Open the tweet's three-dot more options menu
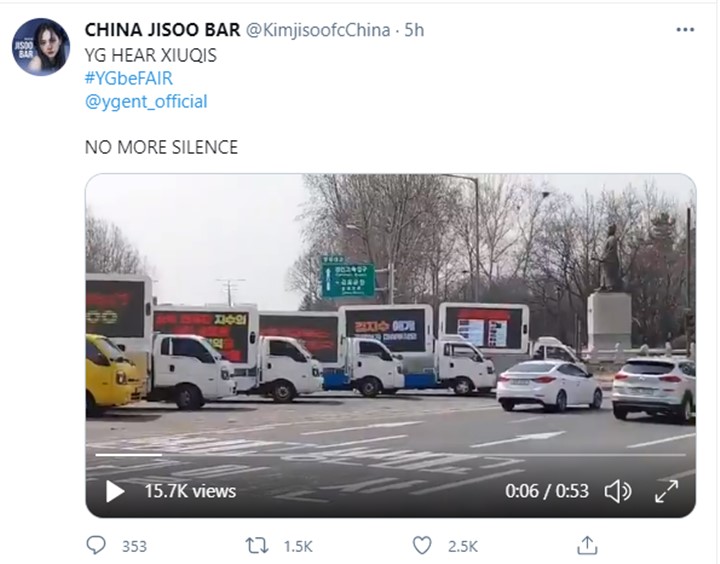 [685, 30]
